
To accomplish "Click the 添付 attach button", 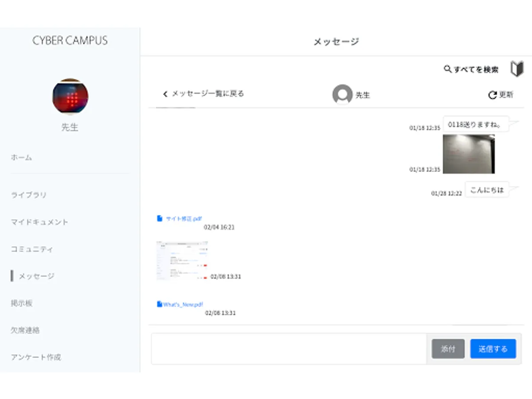I will [x=448, y=349].
